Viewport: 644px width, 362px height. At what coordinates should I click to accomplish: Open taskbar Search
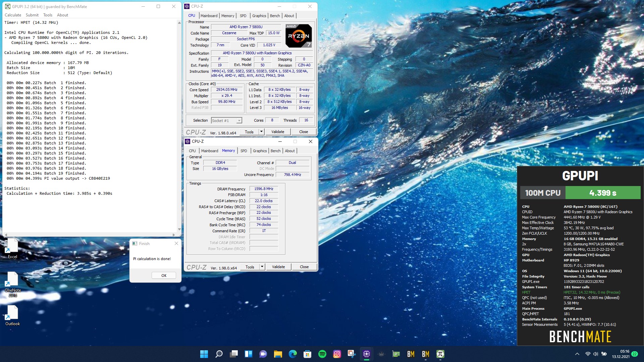(x=219, y=354)
